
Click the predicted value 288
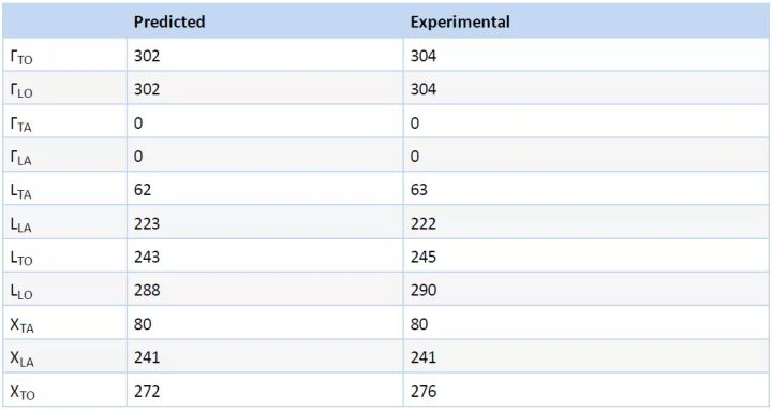pos(147,291)
